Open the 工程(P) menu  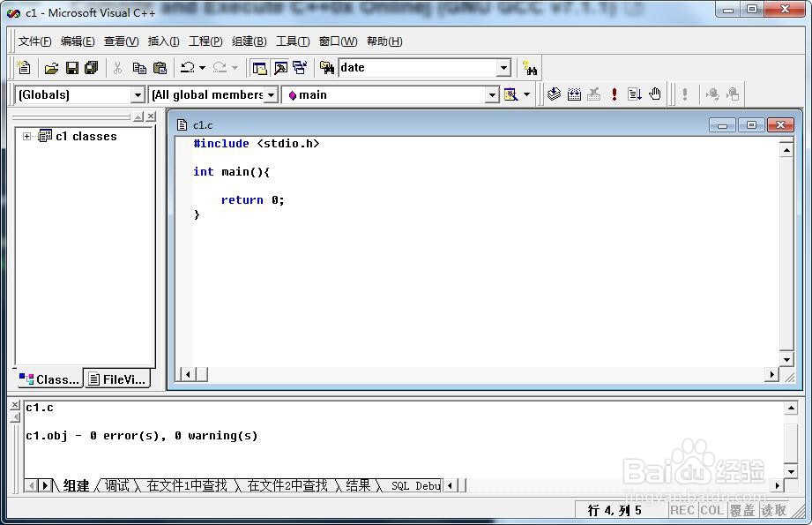205,41
